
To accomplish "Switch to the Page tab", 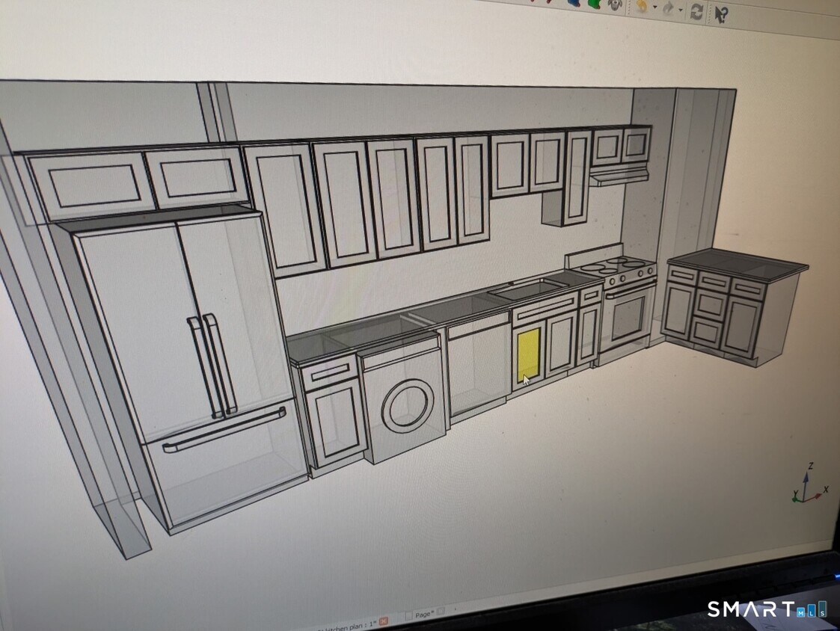I will coord(423,615).
